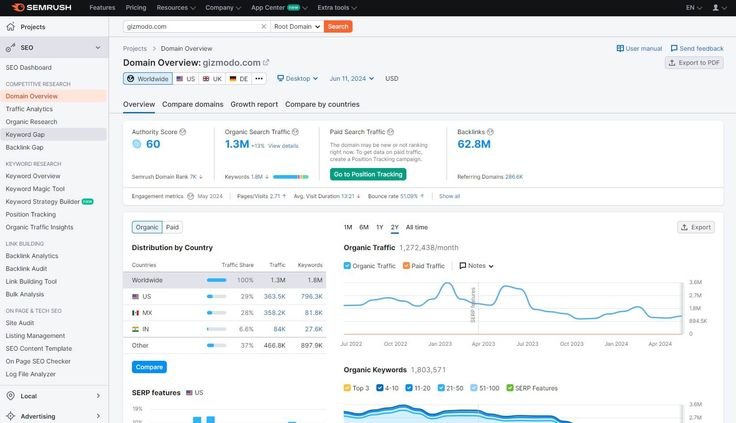Open the Jun 11, 2024 date dropdown
Screen dimensions: 736x423
(352, 78)
